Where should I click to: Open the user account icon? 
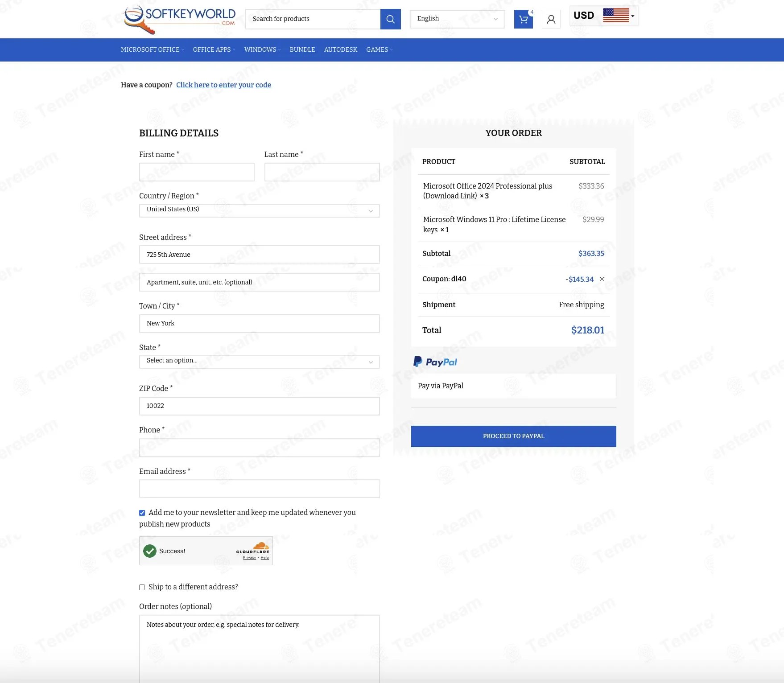(551, 19)
